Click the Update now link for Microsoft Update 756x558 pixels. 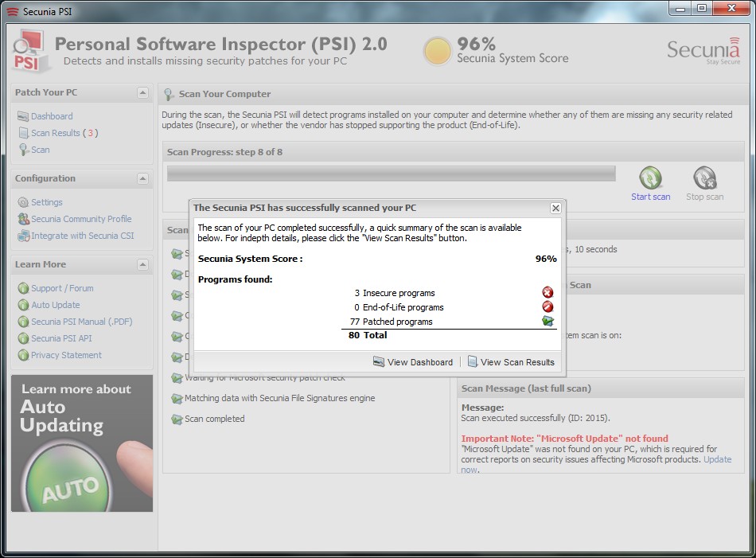click(718, 459)
